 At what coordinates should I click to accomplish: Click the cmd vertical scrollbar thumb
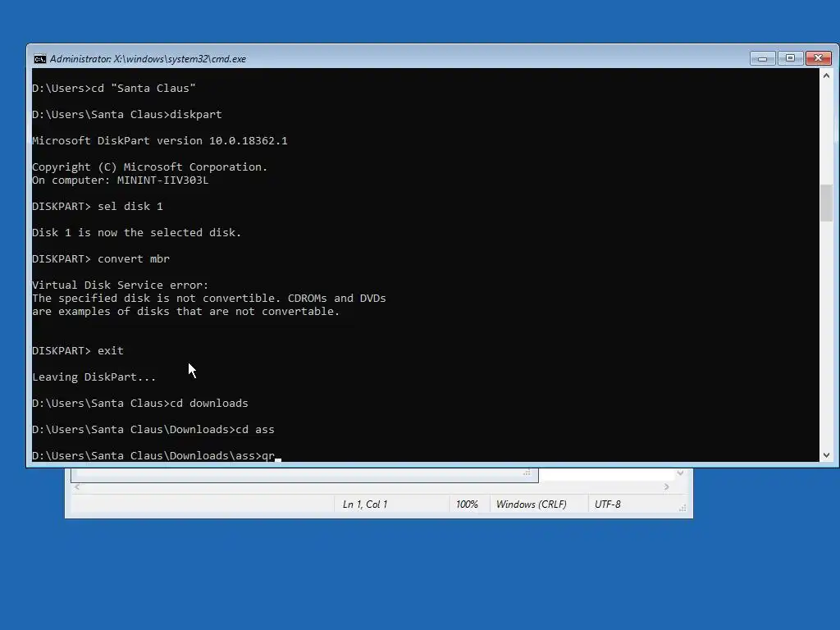[826, 203]
